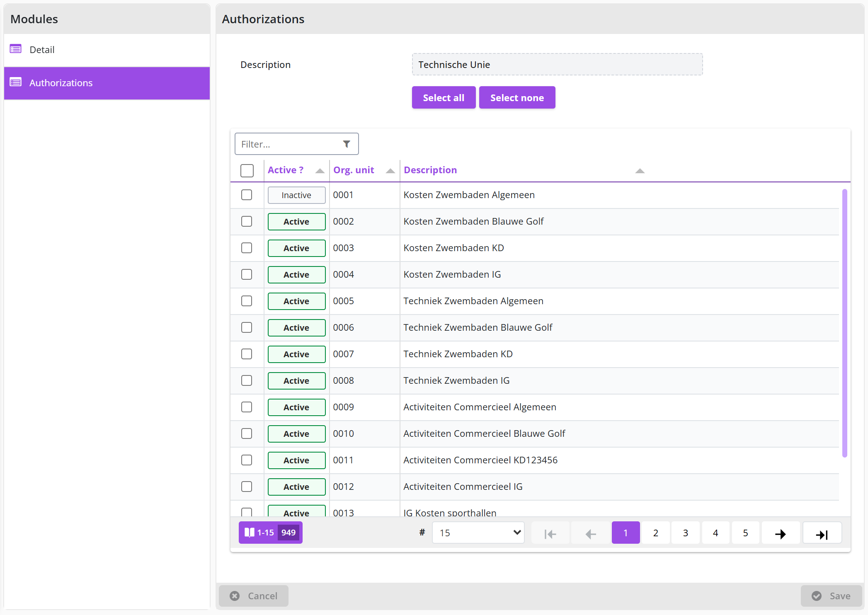
Task: Toggle the Active status of row 0010
Action: 296,434
